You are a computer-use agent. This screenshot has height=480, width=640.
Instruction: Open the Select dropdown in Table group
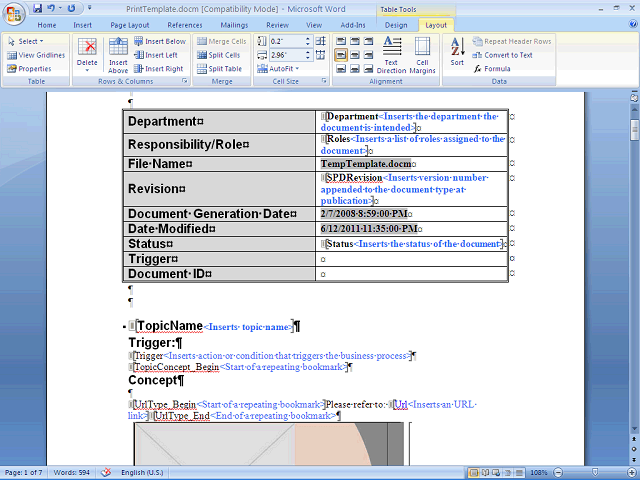coord(26,41)
